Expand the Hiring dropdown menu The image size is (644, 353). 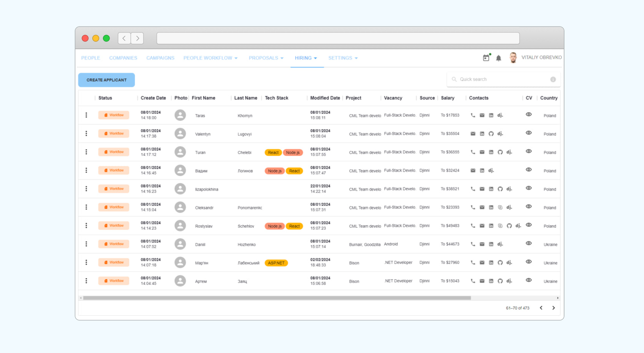point(306,58)
